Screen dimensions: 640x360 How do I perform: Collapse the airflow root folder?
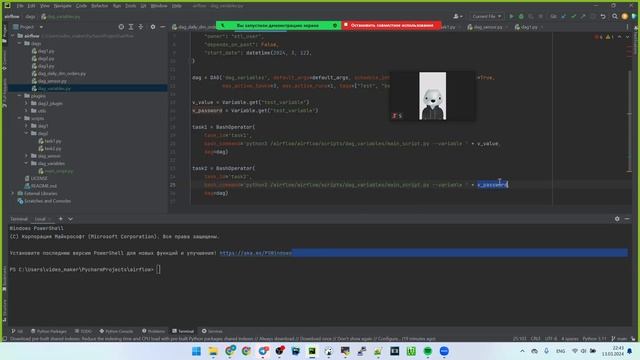point(13,36)
